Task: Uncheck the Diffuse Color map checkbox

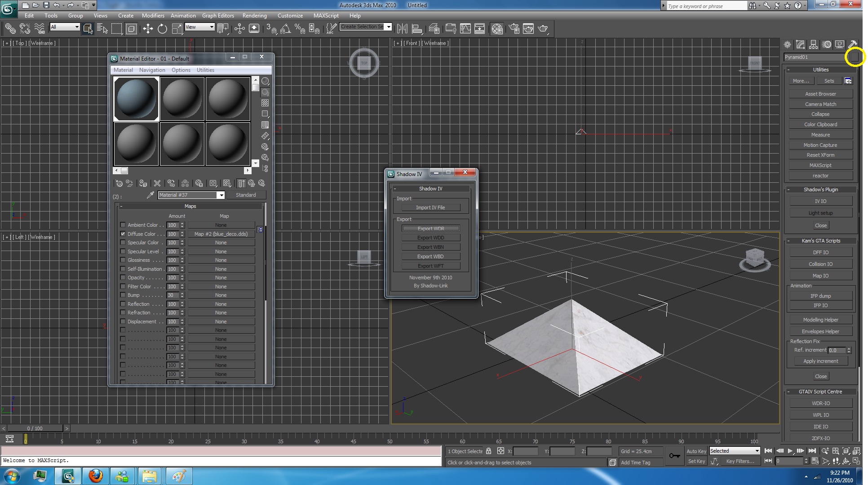Action: (x=123, y=234)
